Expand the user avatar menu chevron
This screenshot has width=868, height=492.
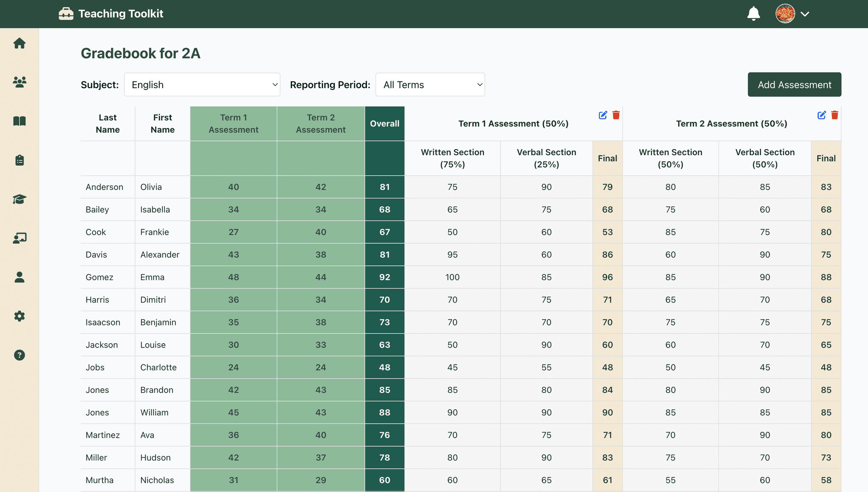click(x=805, y=14)
